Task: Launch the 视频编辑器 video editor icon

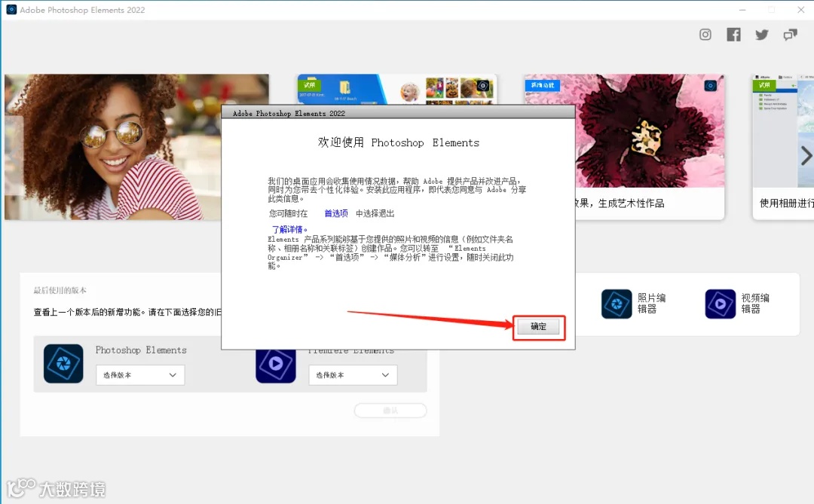Action: tap(721, 304)
